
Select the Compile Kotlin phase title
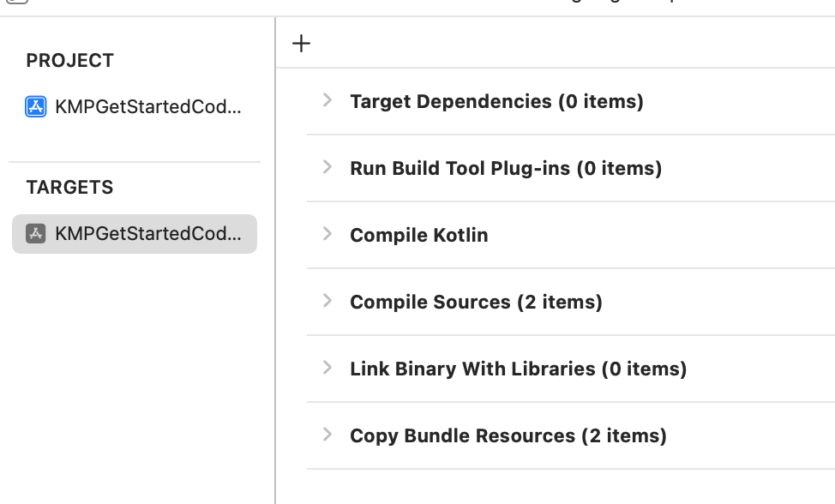tap(418, 235)
